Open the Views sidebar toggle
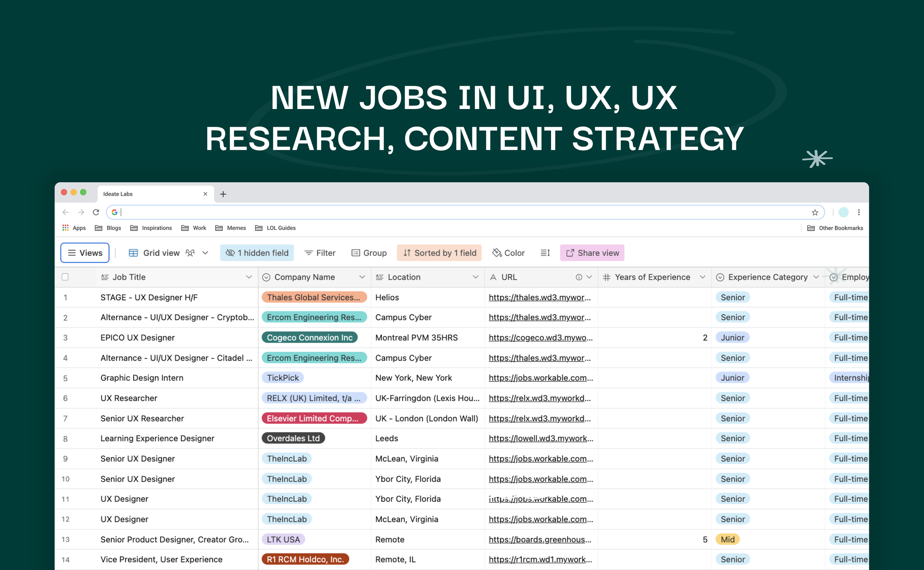This screenshot has height=570, width=924. 85,253
